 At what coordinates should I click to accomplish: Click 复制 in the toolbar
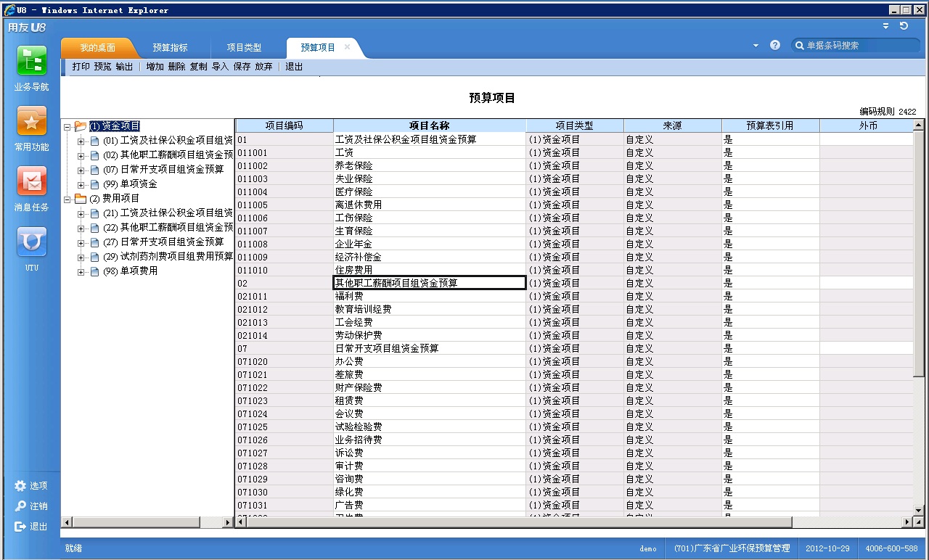[198, 67]
